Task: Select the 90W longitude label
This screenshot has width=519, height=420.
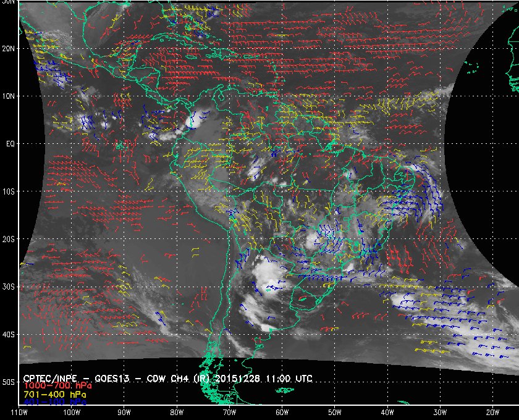Action: (124, 413)
